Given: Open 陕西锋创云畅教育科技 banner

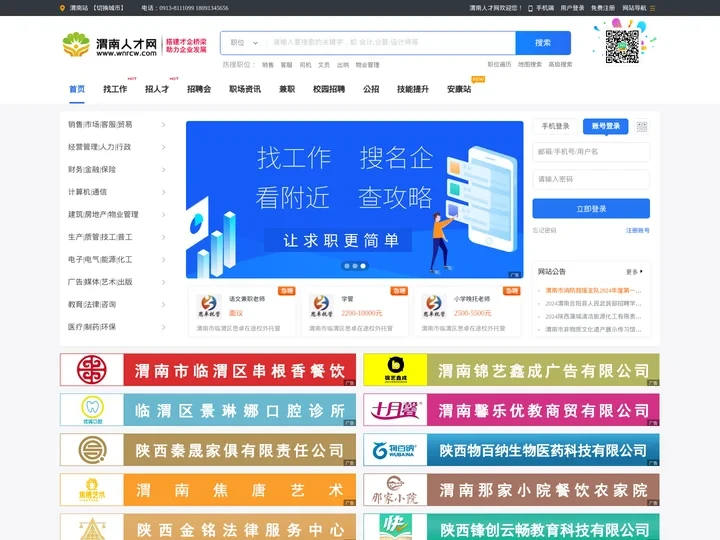Looking at the screenshot, I should coord(512,527).
